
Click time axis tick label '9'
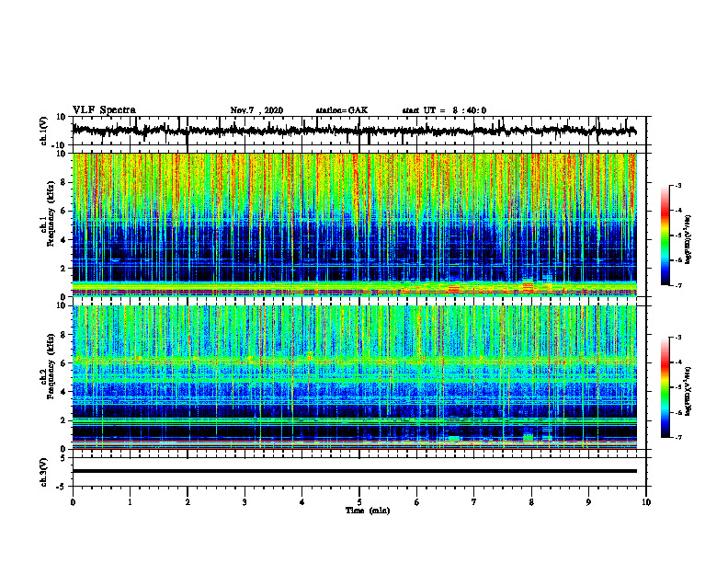coord(588,502)
